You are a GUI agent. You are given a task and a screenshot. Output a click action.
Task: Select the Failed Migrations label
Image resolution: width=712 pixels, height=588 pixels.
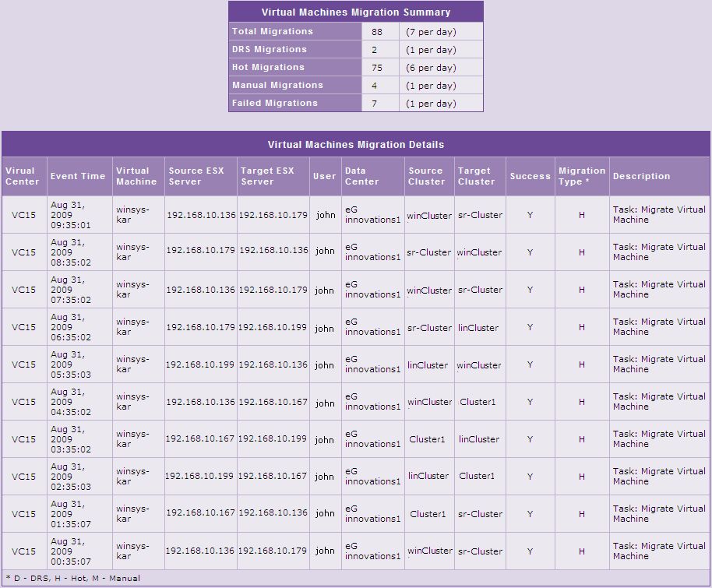click(x=275, y=103)
